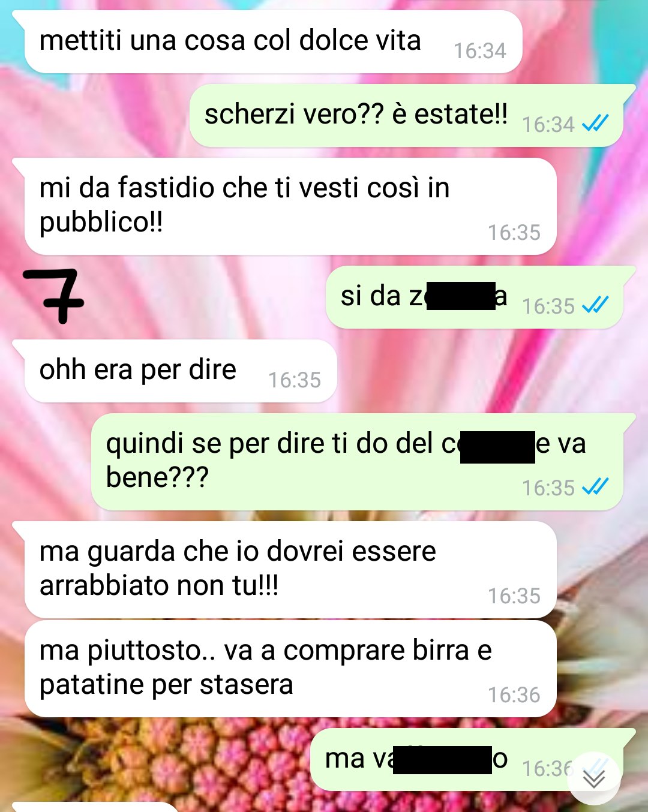
Task: Click 16:36 timestamp on birra e patatine message
Action: (514, 694)
